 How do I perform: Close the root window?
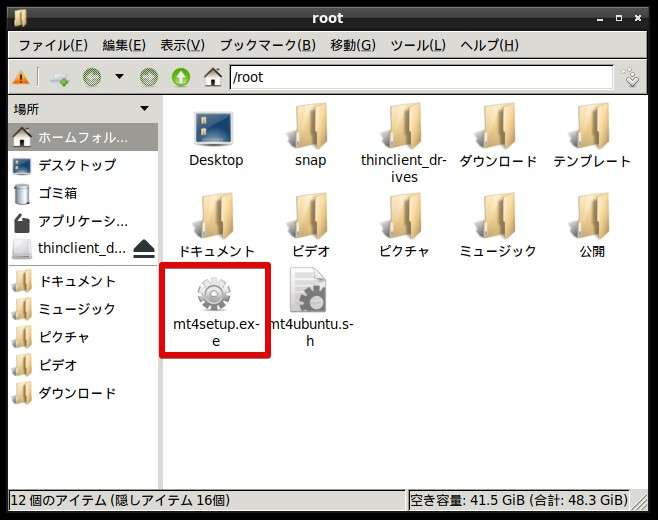[x=638, y=18]
